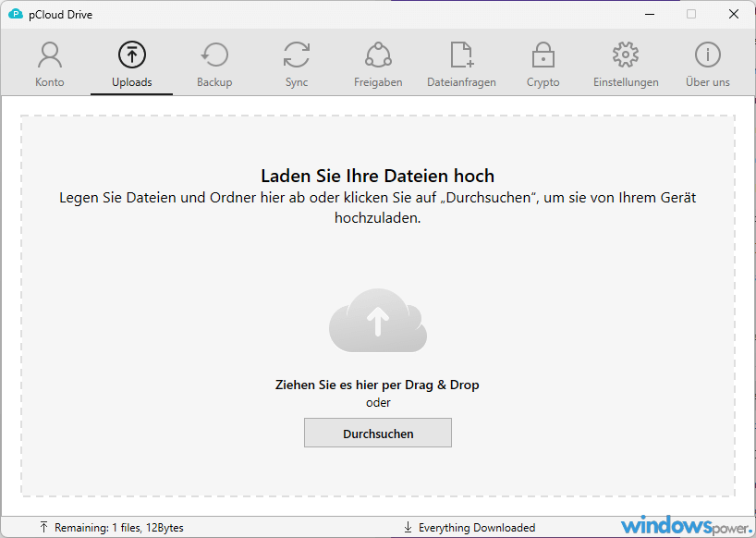Screen dimensions: 756x538
Task: Click the cloud upload arrow icon
Action: [x=378, y=321]
